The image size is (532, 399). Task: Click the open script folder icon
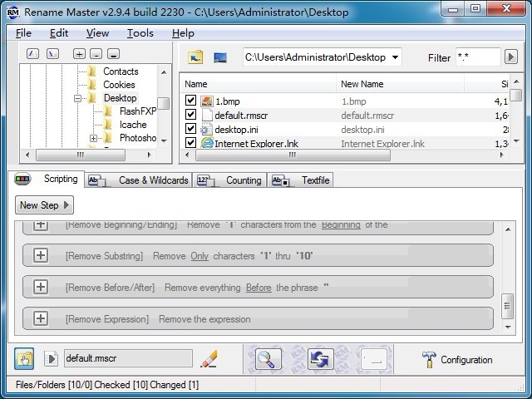point(26,359)
